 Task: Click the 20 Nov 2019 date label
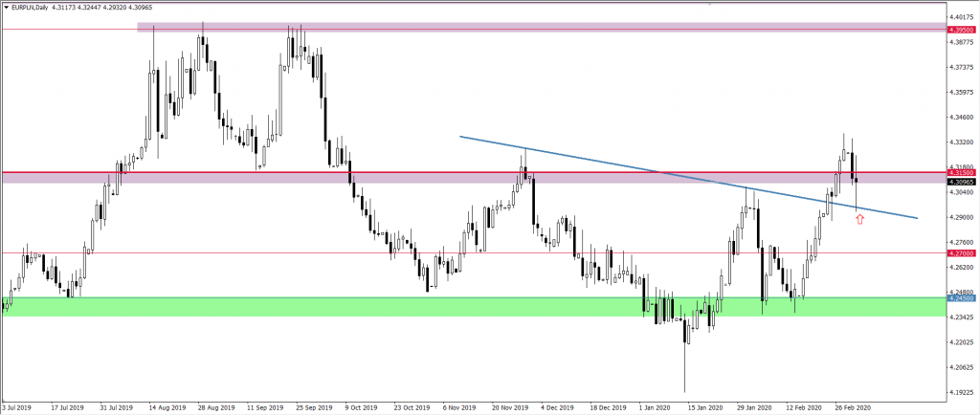(508, 405)
